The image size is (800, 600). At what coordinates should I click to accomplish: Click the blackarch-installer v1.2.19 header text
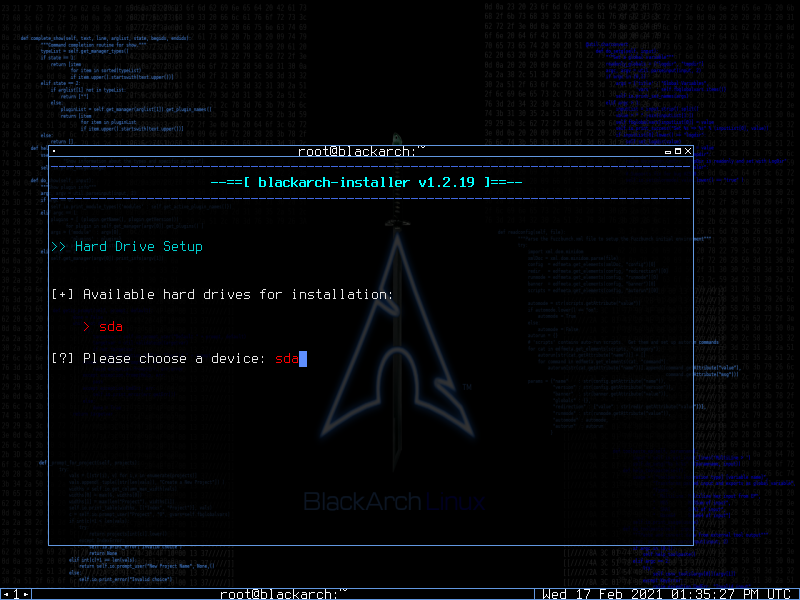pyautogui.click(x=366, y=182)
